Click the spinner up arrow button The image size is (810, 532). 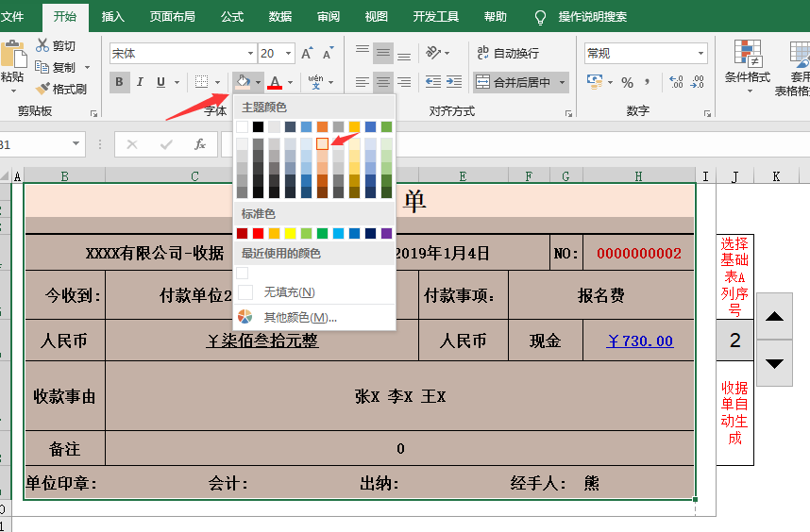point(774,316)
